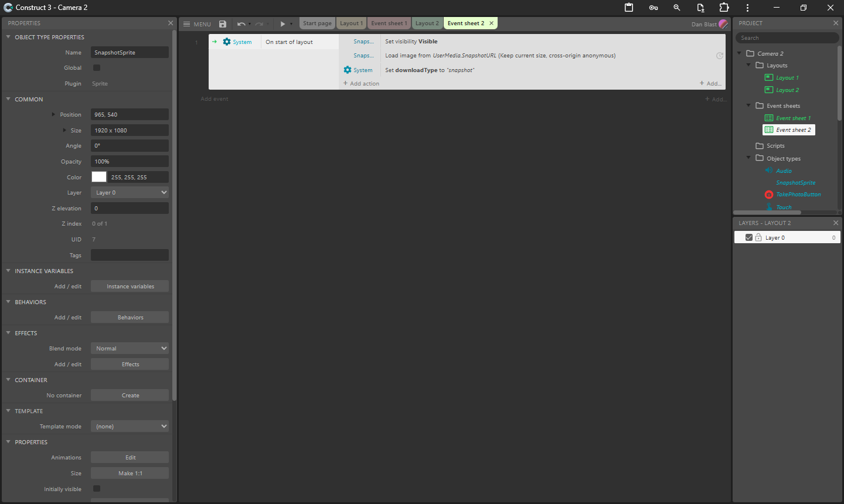844x504 pixels.
Task: Undo the last action
Action: point(241,24)
